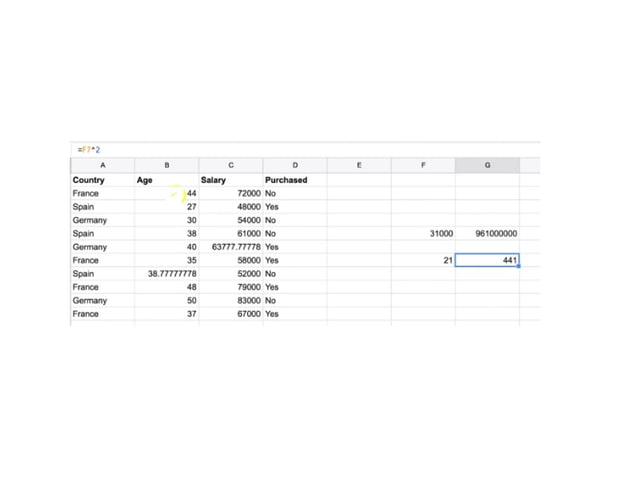Viewport: 638px width, 478px height.
Task: Click the Age header cell
Action: pos(166,180)
